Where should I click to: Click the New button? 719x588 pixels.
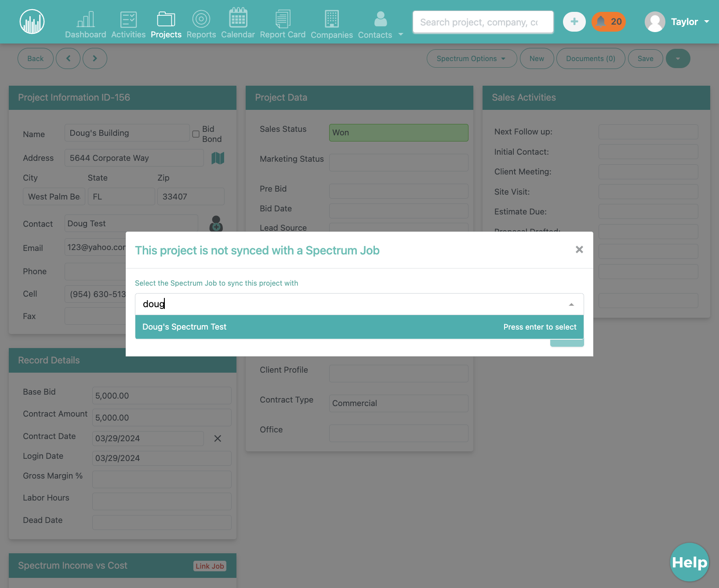(537, 58)
